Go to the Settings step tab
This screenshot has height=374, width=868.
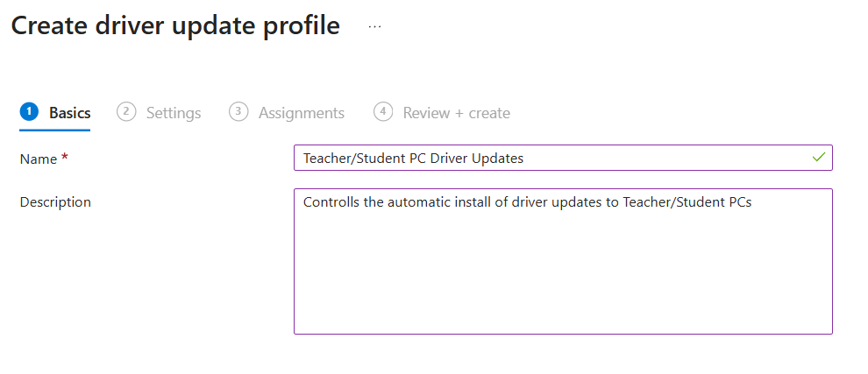(x=173, y=113)
